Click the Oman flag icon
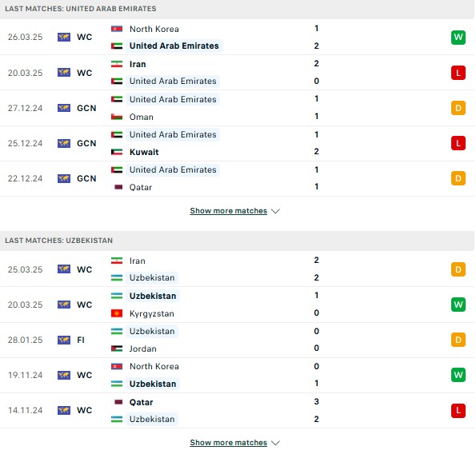The height and width of the screenshot is (454, 476). 117,117
